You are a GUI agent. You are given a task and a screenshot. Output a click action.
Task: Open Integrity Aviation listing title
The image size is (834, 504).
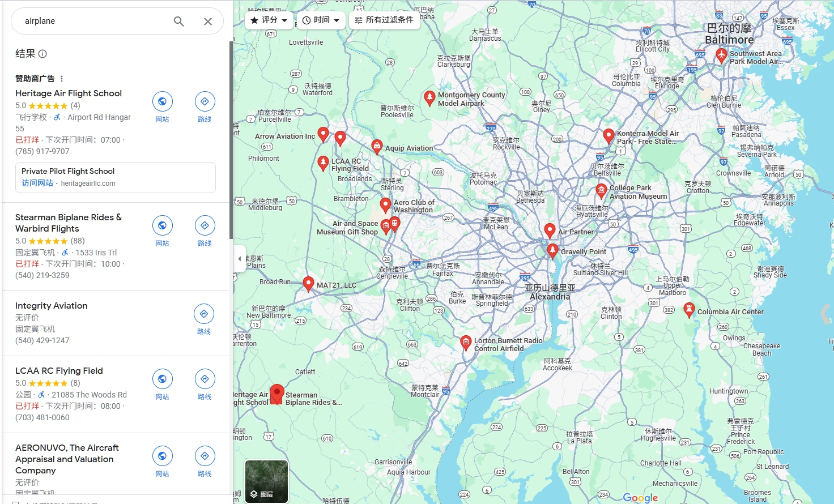pos(52,306)
